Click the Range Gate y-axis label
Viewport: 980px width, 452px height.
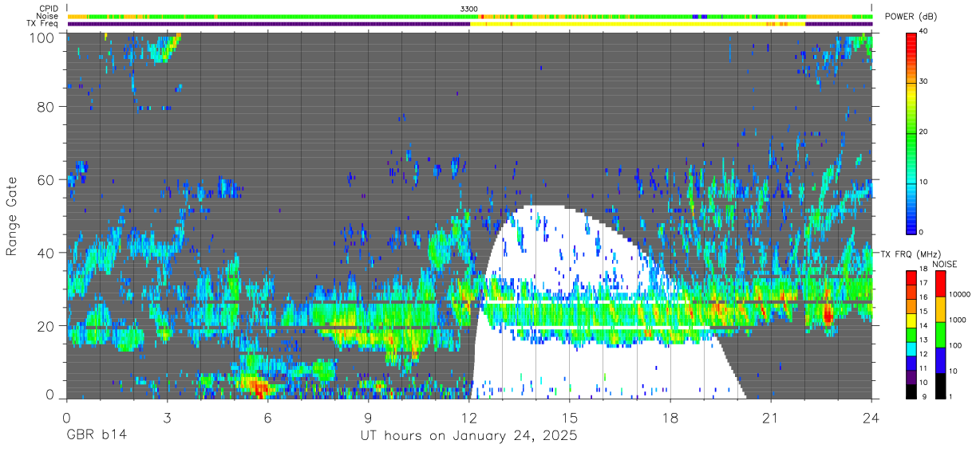point(13,217)
